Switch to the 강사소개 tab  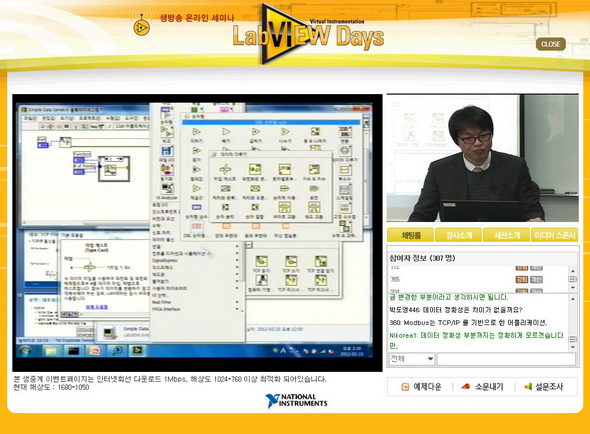click(458, 235)
